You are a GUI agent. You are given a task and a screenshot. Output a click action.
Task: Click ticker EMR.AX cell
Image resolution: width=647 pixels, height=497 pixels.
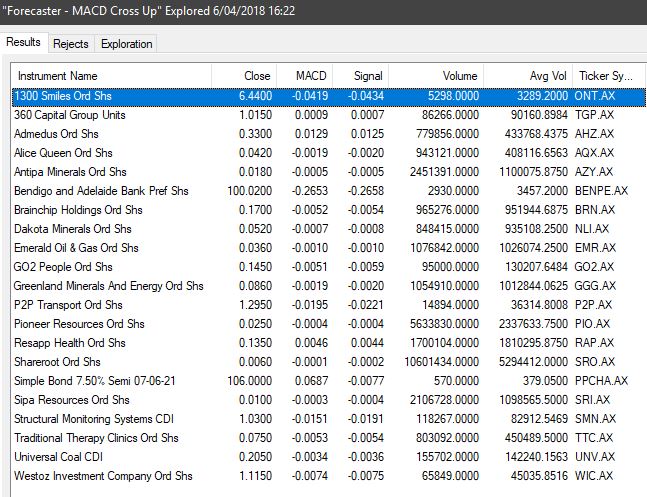point(595,248)
